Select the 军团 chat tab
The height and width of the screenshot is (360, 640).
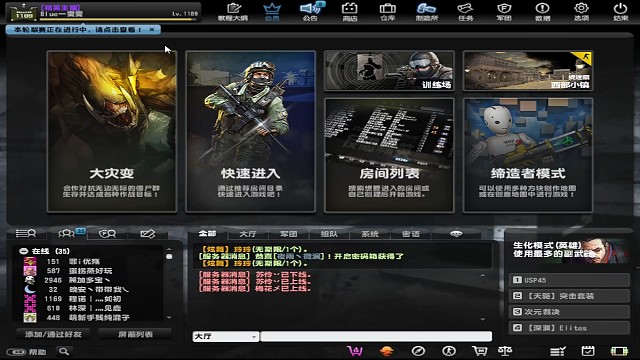click(289, 234)
